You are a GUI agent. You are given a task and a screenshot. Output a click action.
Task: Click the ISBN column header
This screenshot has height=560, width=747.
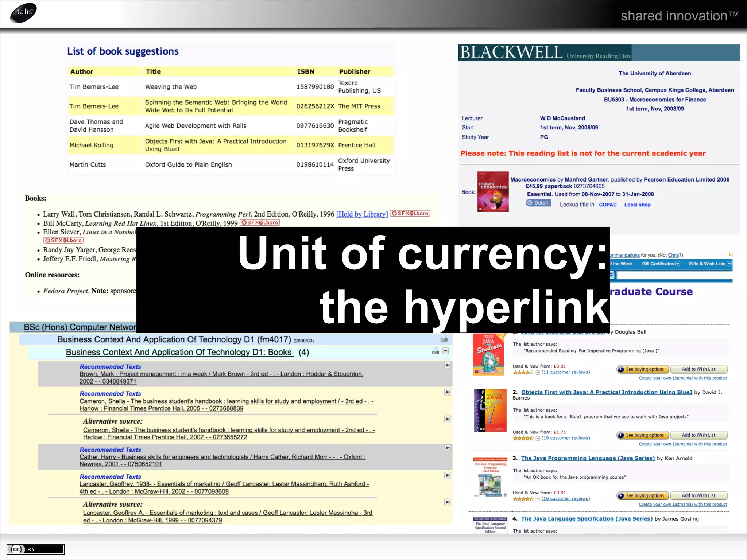tap(315, 71)
